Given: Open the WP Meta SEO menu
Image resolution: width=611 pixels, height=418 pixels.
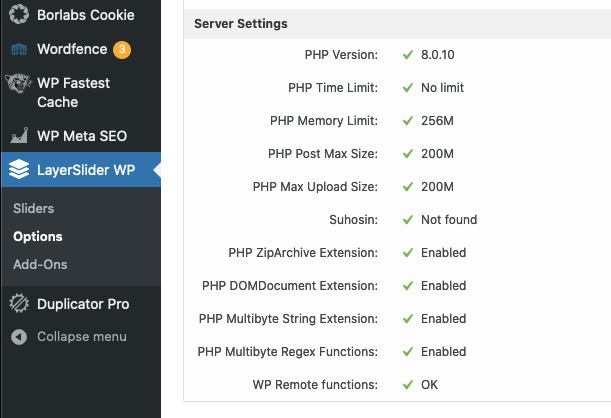Looking at the screenshot, I should click(81, 136).
